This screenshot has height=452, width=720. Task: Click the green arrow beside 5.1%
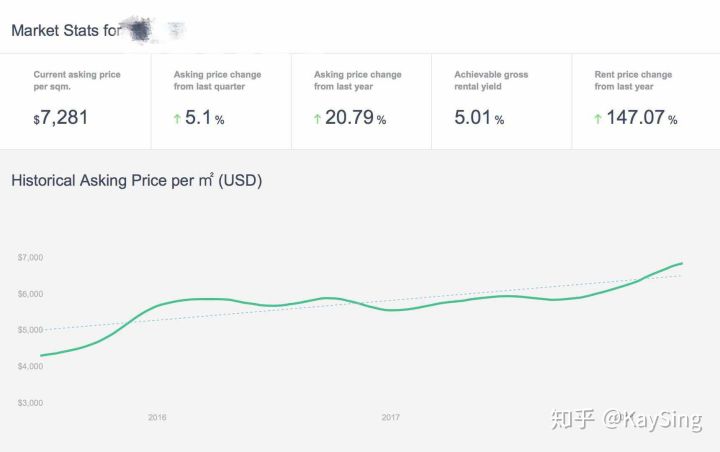coord(177,119)
